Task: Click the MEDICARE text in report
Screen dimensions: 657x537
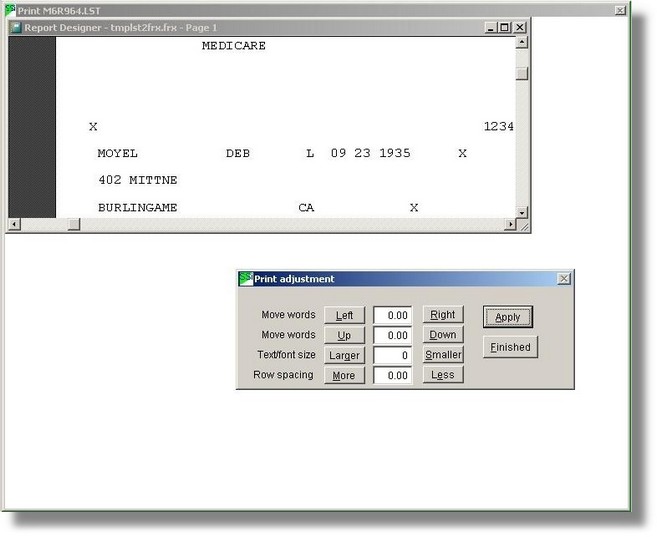Action: tap(234, 46)
